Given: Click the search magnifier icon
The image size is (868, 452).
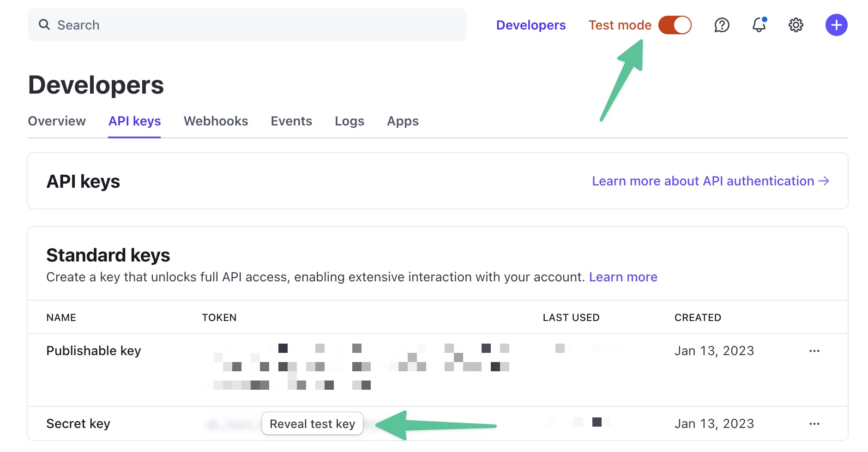Looking at the screenshot, I should coord(44,25).
